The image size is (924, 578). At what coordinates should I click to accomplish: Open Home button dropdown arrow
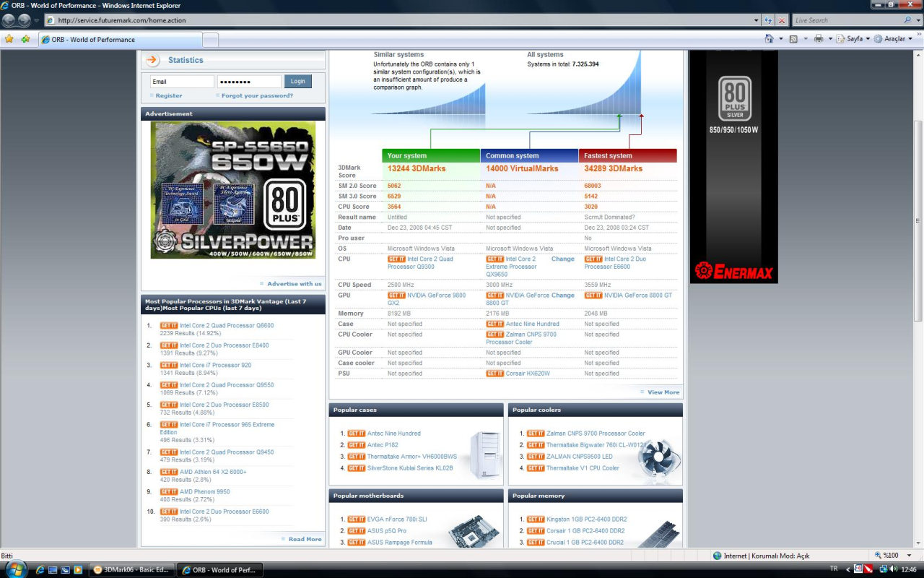click(x=781, y=39)
